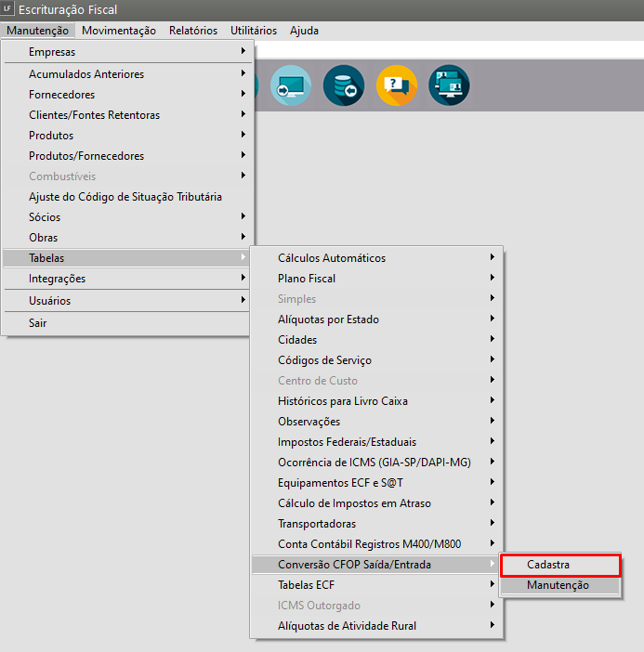Image resolution: width=644 pixels, height=652 pixels.
Task: Open the Utilitários menu
Action: (x=254, y=31)
